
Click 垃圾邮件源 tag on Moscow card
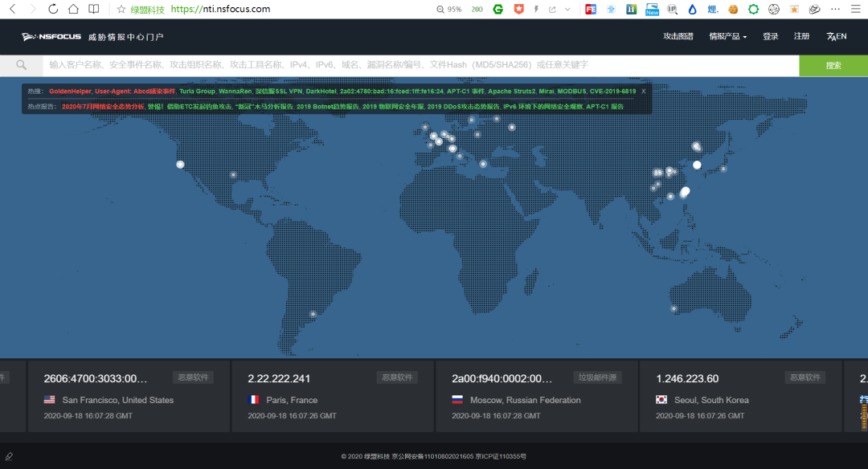pos(597,377)
